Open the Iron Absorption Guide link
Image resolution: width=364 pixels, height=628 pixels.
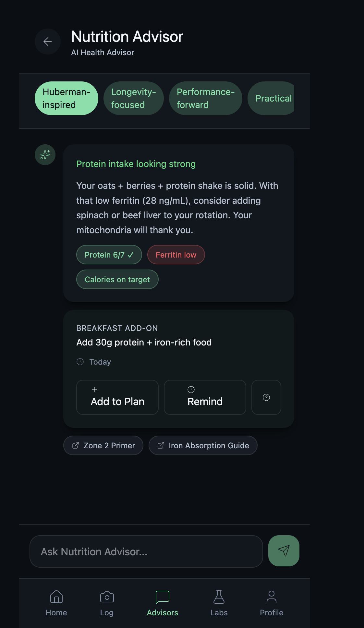coord(203,445)
